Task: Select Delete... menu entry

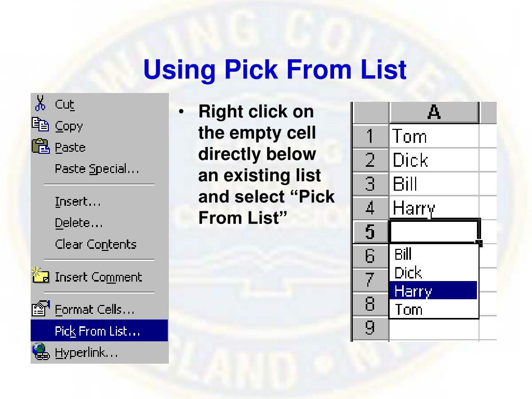Action: pyautogui.click(x=79, y=223)
